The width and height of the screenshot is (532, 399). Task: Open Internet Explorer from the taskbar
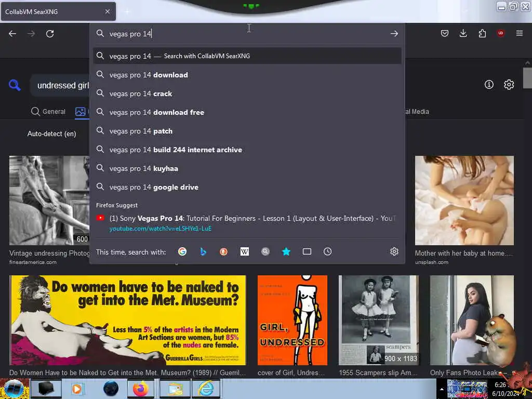pos(206,389)
